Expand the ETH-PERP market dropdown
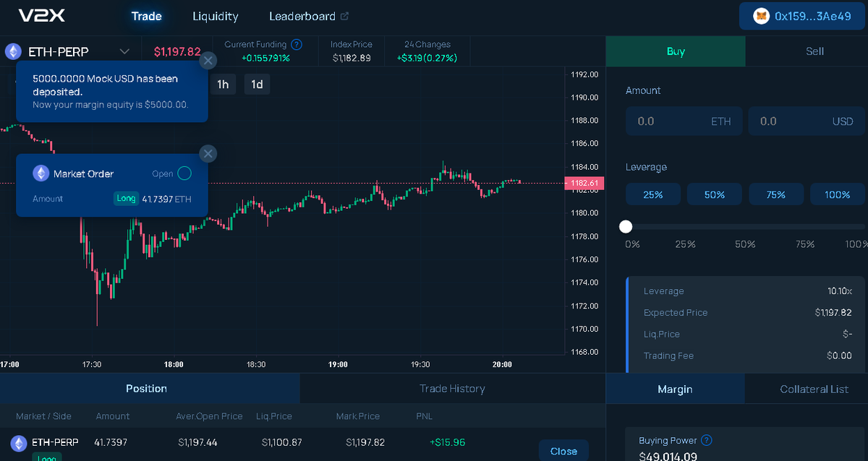 [x=124, y=51]
